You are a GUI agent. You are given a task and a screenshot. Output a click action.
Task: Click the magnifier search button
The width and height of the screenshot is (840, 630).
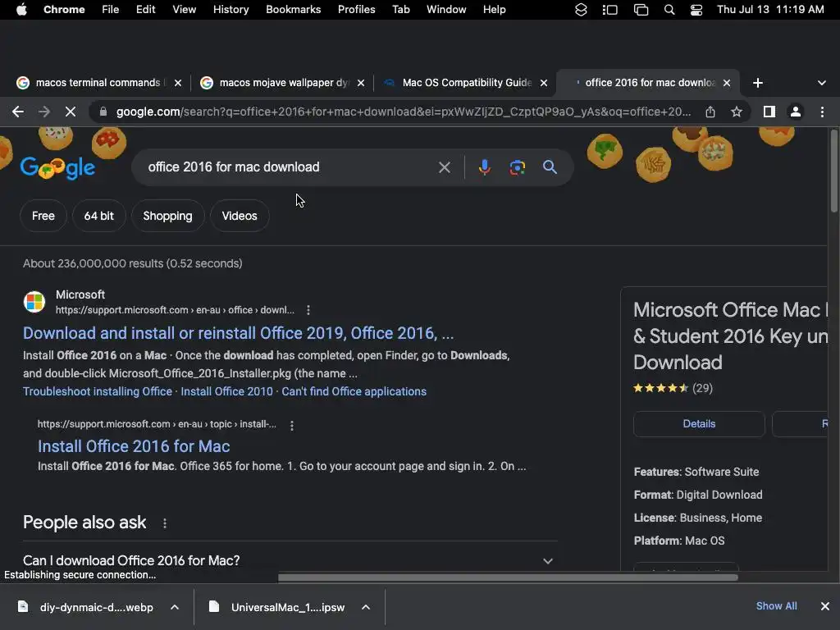point(550,167)
